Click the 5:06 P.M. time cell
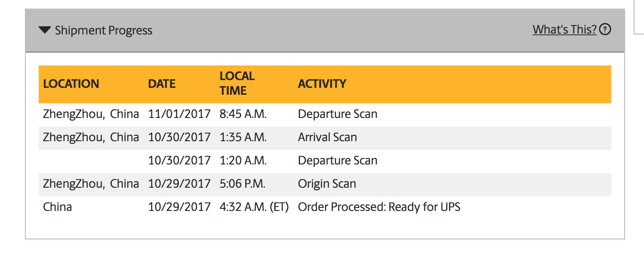This screenshot has width=644, height=254. click(242, 184)
